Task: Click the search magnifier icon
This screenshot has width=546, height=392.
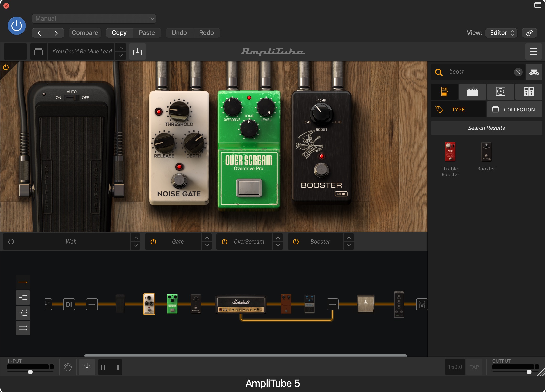Action: pyautogui.click(x=439, y=72)
